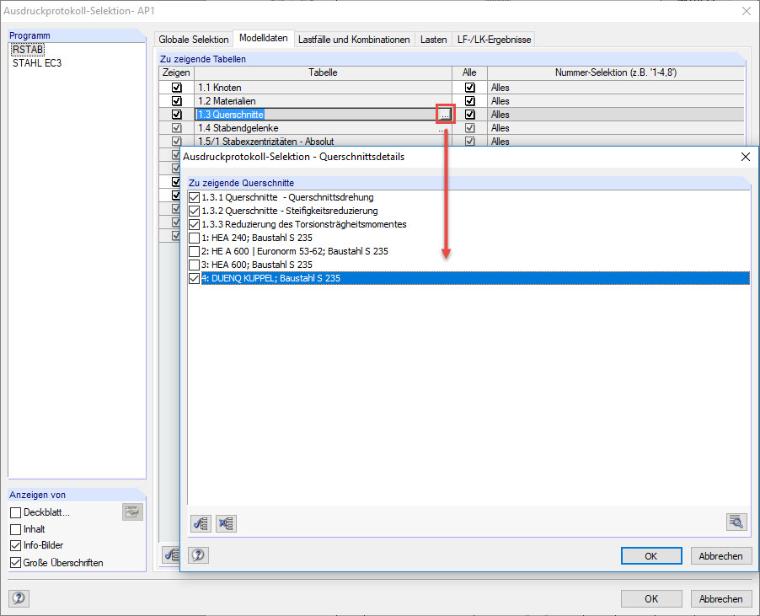This screenshot has width=760, height=616.
Task: Click the ellipsis button in 1.3 Querschnitte row
Action: [445, 114]
